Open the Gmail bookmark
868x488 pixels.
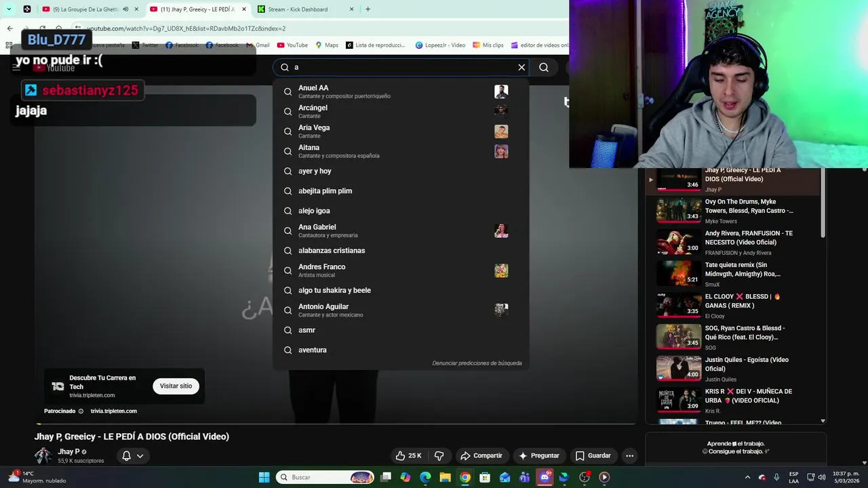point(258,45)
